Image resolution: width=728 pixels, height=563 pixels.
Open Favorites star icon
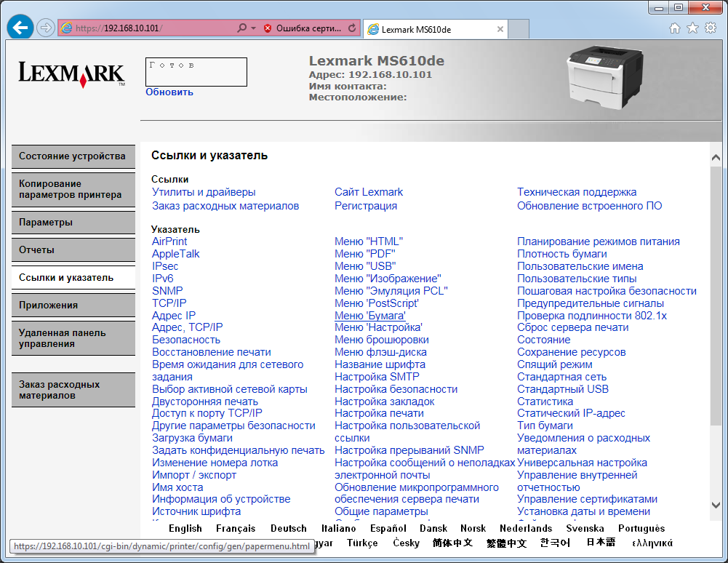point(692,28)
